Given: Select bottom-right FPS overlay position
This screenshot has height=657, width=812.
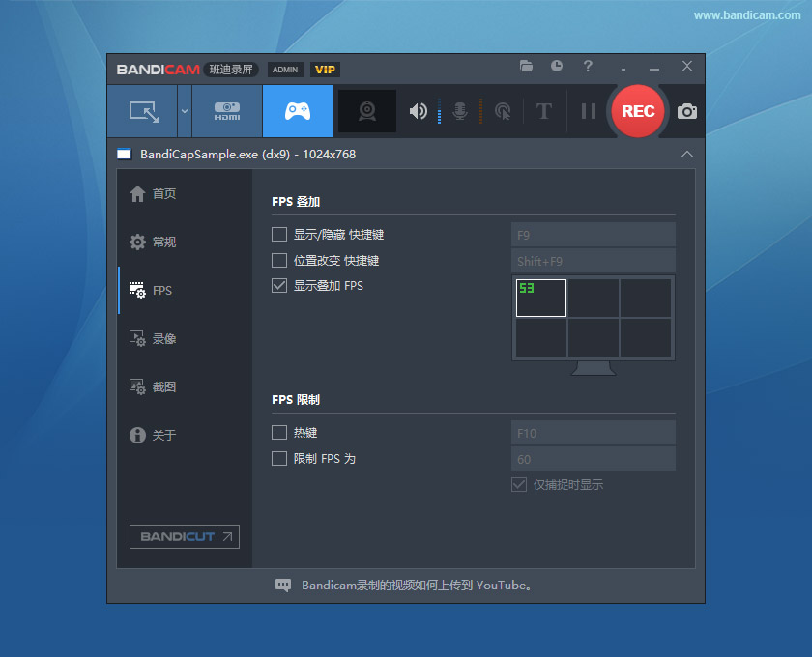Looking at the screenshot, I should coord(646,337).
